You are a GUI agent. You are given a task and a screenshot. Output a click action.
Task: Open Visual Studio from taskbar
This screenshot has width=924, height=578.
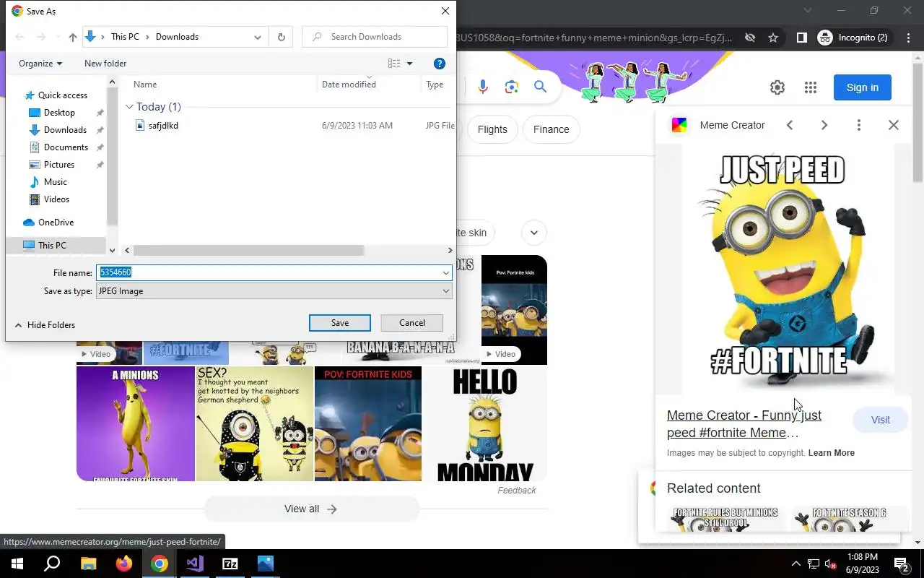tap(194, 564)
